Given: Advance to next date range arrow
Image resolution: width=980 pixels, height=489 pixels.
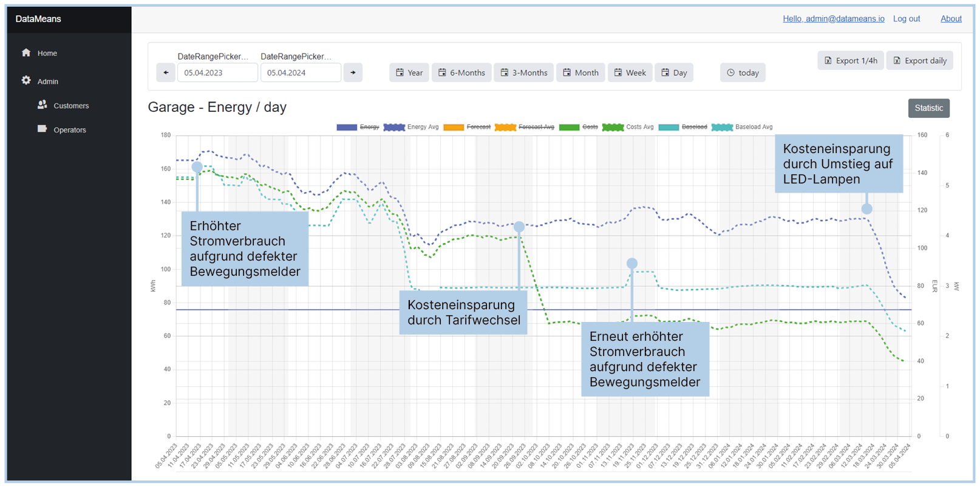Looking at the screenshot, I should coord(353,73).
